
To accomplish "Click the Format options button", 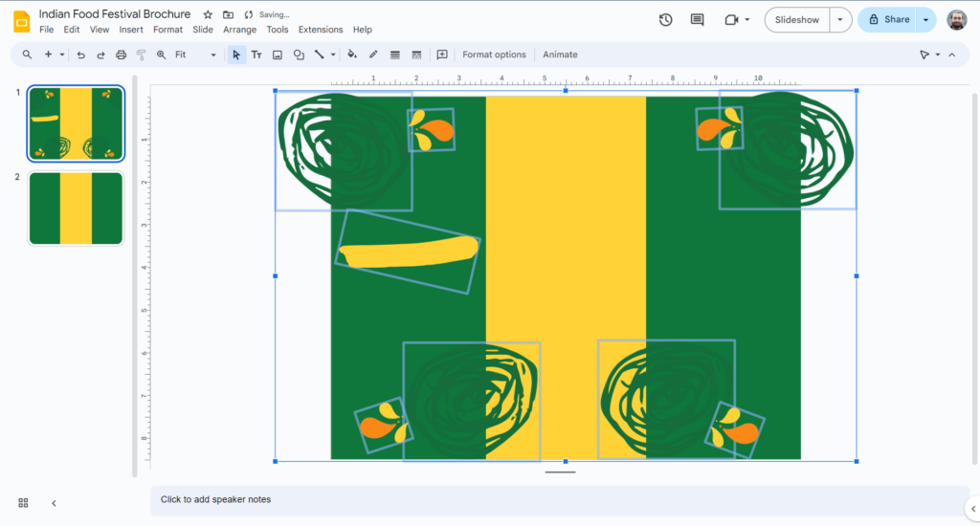I will (x=494, y=55).
